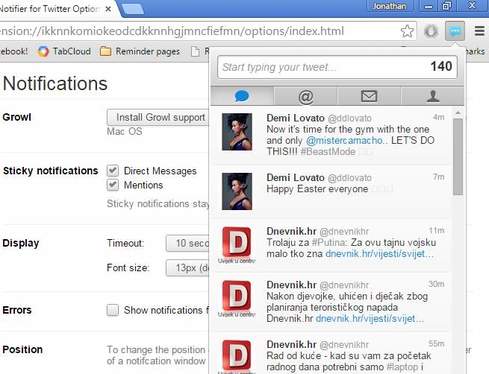Click the popup timeline scrollbar thumb

point(458,157)
